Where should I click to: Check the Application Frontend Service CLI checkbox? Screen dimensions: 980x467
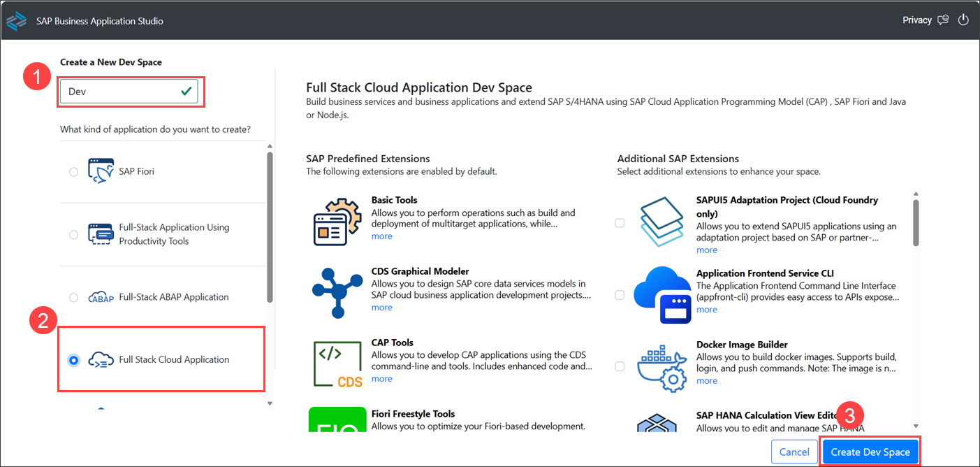point(620,295)
